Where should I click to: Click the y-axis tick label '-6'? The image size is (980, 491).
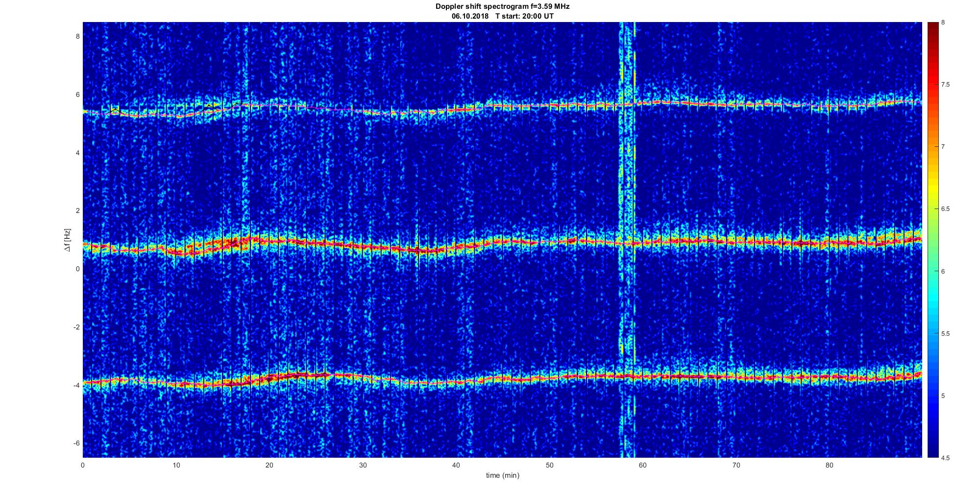(76, 444)
